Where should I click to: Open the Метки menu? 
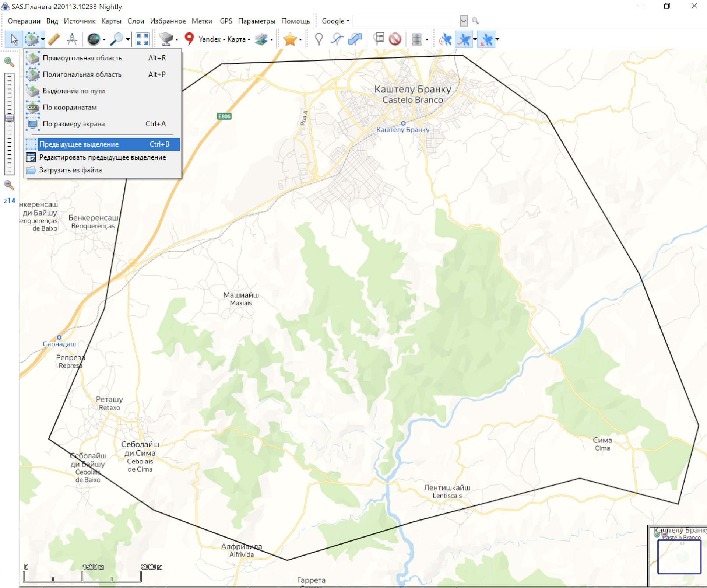point(202,21)
